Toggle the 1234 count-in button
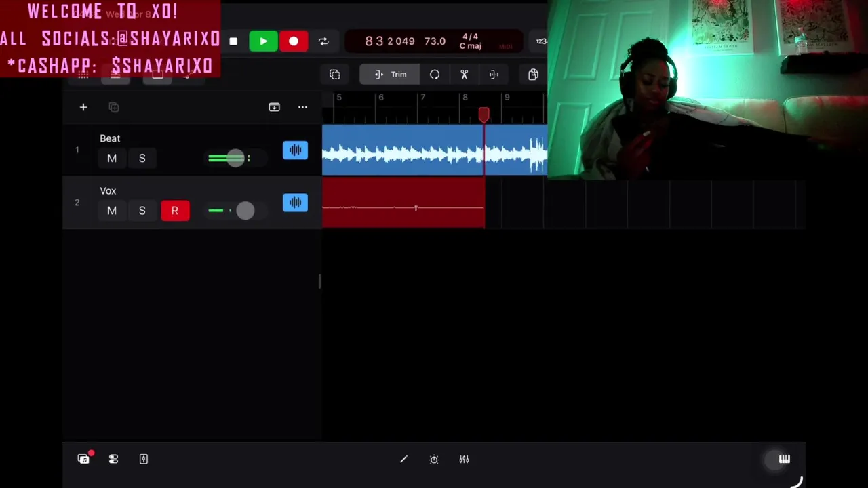The height and width of the screenshot is (488, 868). tap(541, 41)
